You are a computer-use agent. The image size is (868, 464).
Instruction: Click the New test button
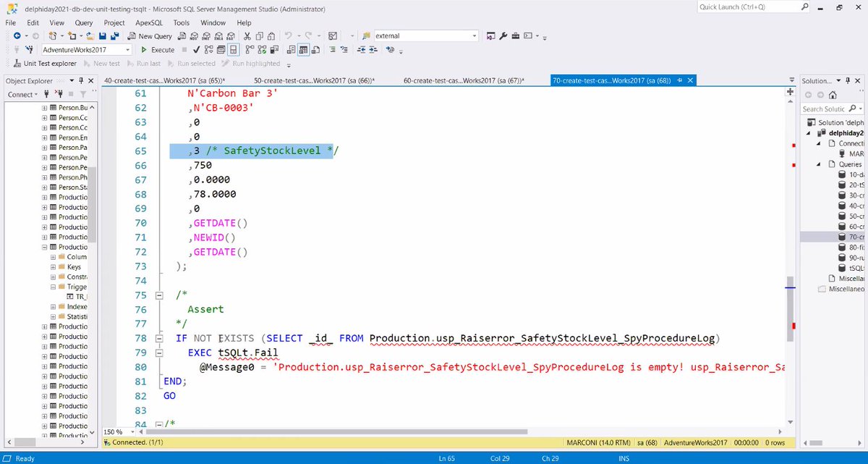click(101, 64)
